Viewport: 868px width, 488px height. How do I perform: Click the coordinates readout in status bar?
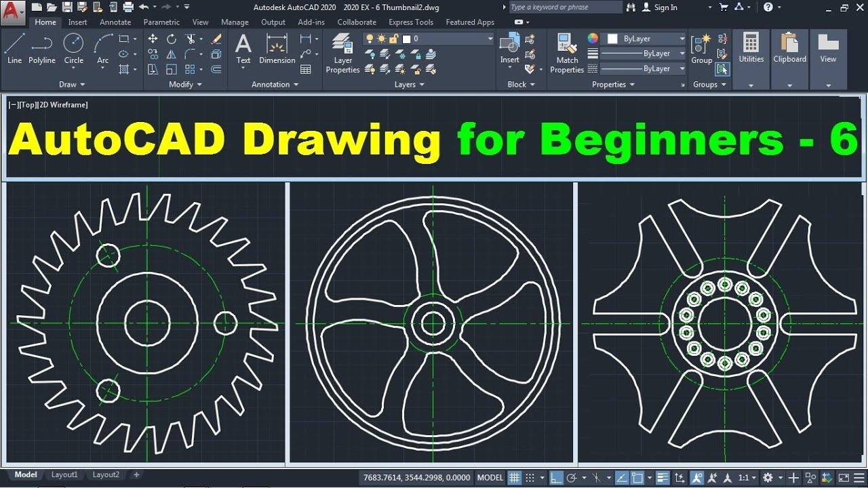pos(416,478)
